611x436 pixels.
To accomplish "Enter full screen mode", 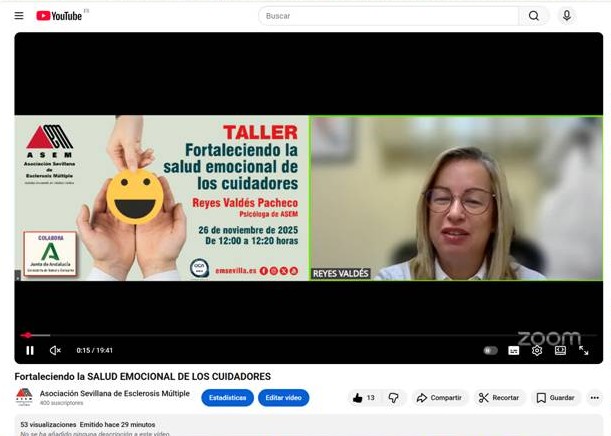I will pos(584,350).
